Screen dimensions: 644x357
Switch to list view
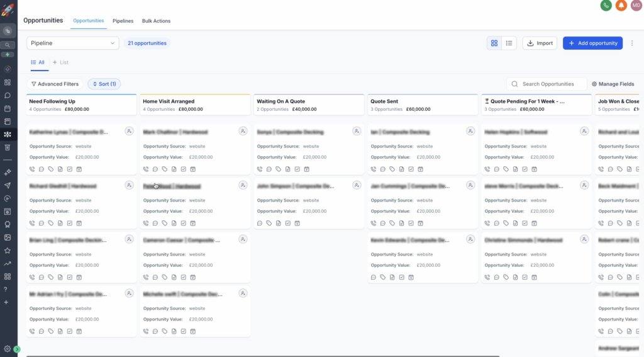(x=509, y=43)
